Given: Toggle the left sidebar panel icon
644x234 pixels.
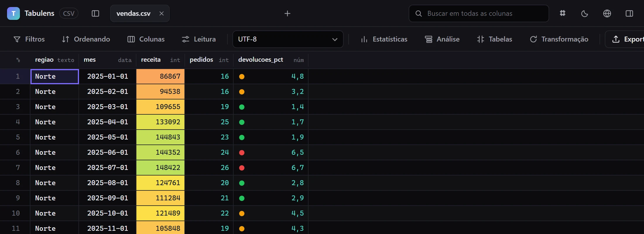Looking at the screenshot, I should [95, 13].
